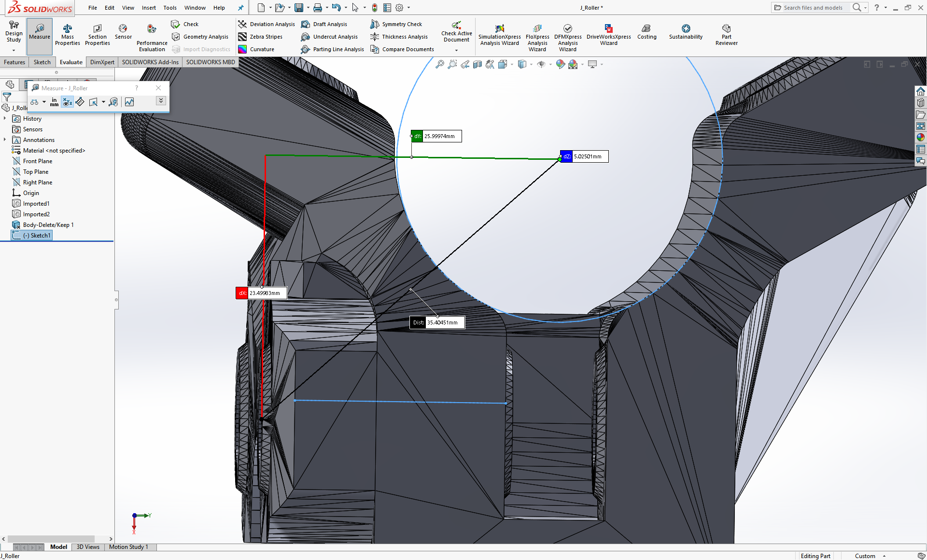Viewport: 927px width, 560px height.
Task: Click the Section View icon
Action: click(478, 64)
